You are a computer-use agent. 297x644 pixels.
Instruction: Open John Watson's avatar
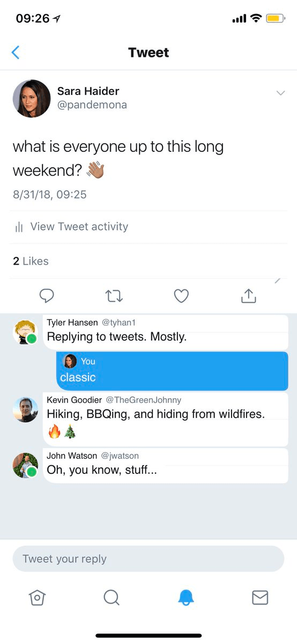[25, 465]
